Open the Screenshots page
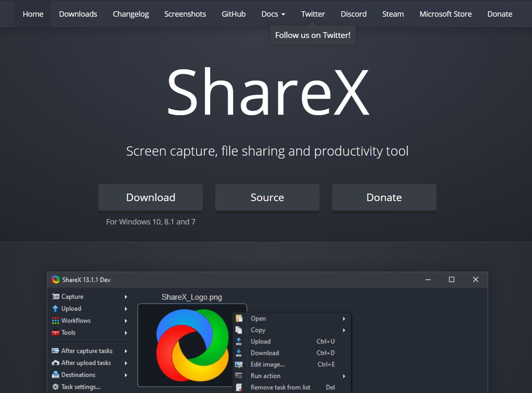This screenshot has width=532, height=393. (185, 14)
